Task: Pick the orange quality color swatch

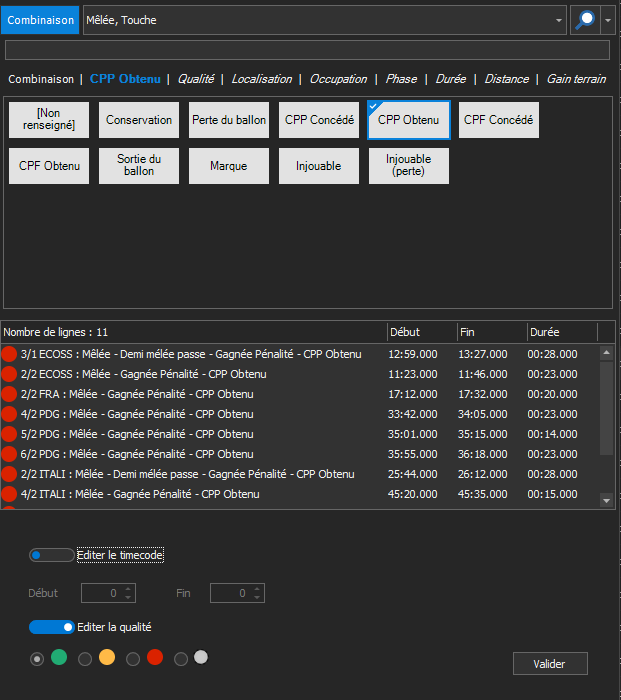Action: (107, 657)
